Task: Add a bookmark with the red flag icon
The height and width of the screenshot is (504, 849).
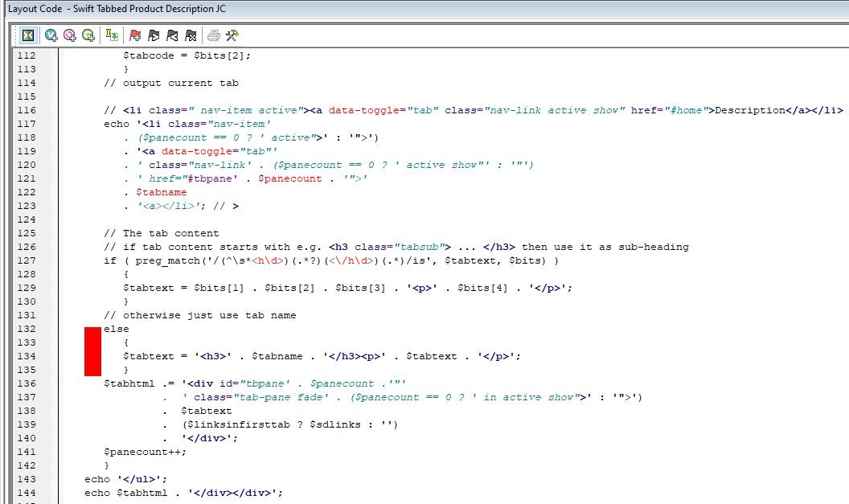Action: coord(135,35)
